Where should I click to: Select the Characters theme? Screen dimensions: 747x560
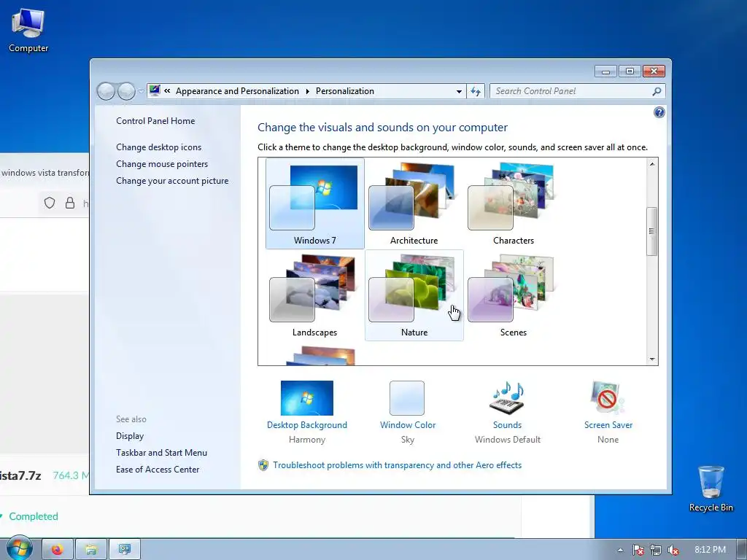tap(513, 203)
